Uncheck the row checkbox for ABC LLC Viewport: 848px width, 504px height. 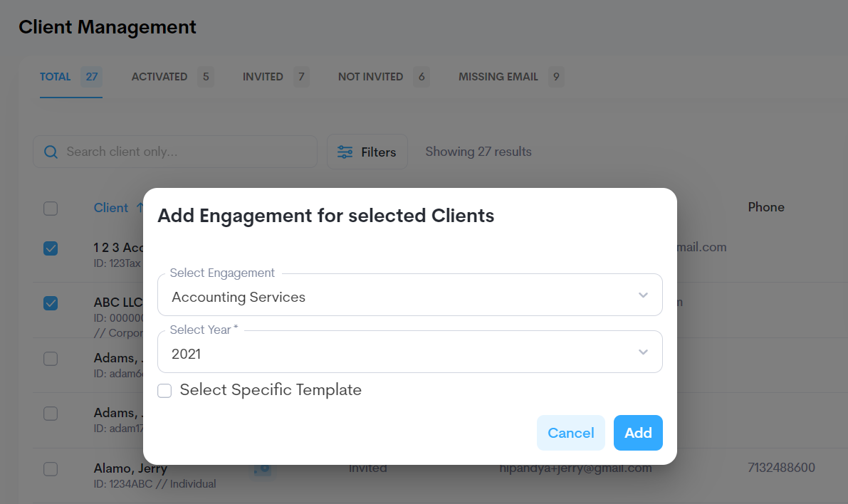pyautogui.click(x=51, y=303)
